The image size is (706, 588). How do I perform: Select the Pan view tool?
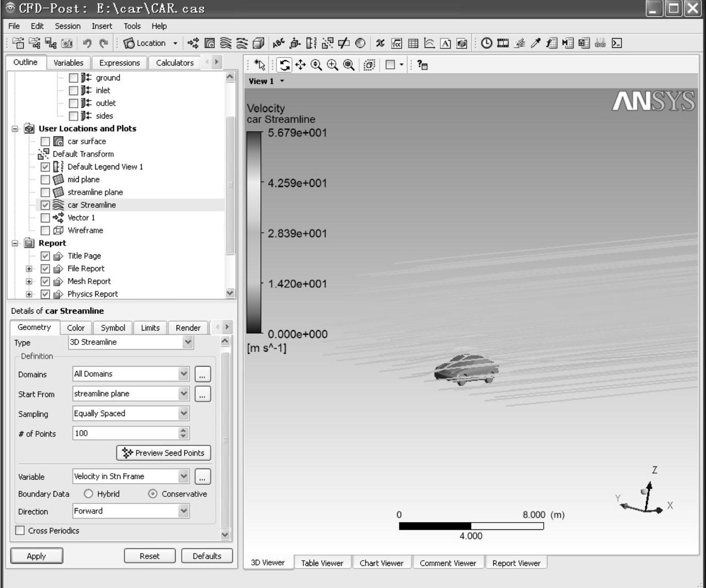coord(300,65)
